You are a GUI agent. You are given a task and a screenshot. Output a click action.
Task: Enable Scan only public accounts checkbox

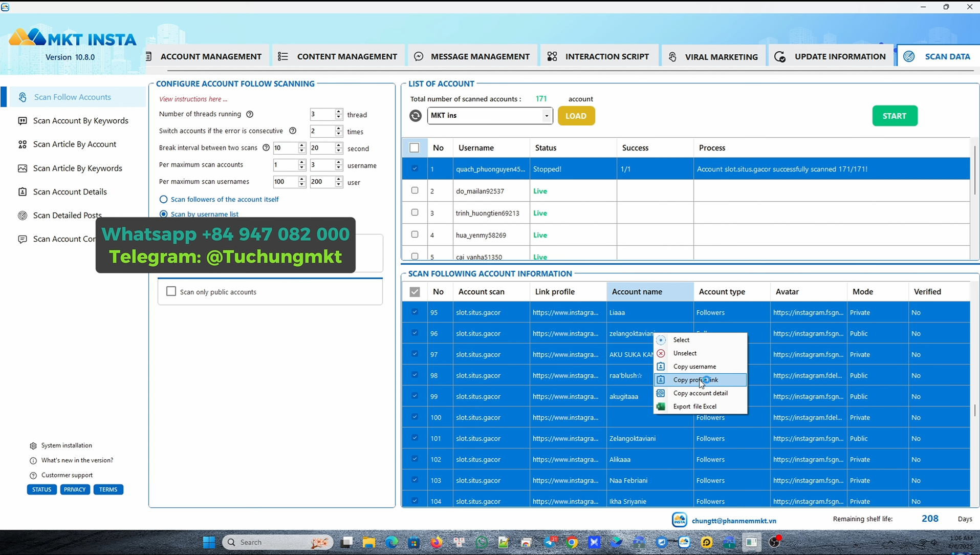click(x=171, y=291)
